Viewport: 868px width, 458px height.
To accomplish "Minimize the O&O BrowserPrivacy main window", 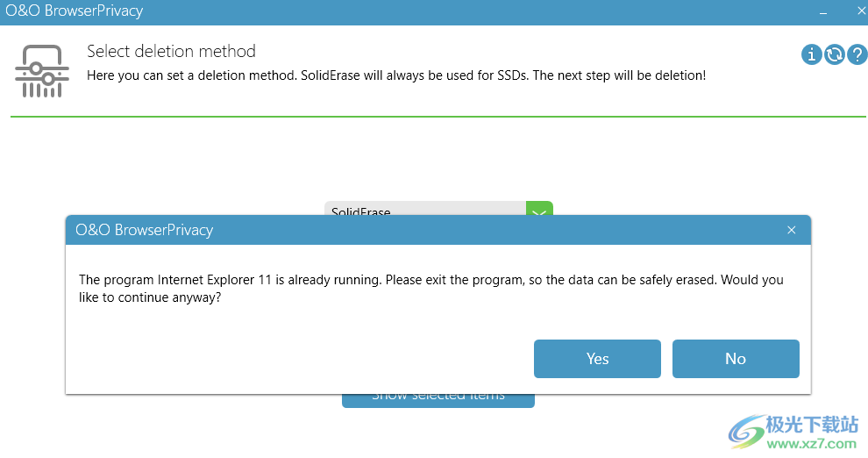I will click(x=824, y=11).
